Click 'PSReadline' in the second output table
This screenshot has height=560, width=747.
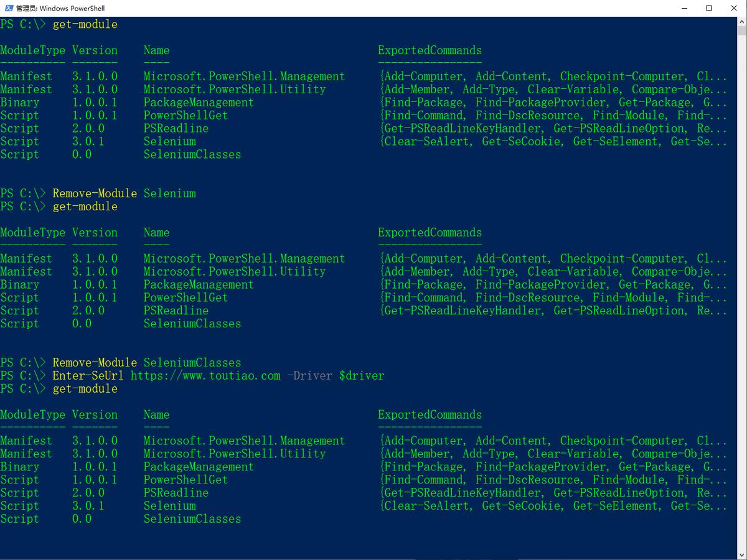(176, 310)
